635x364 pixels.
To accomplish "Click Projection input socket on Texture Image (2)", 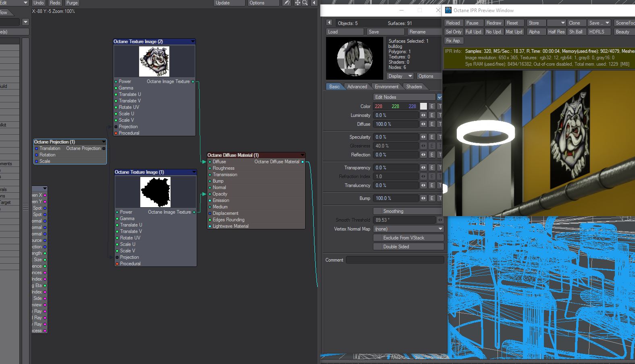I will [116, 127].
